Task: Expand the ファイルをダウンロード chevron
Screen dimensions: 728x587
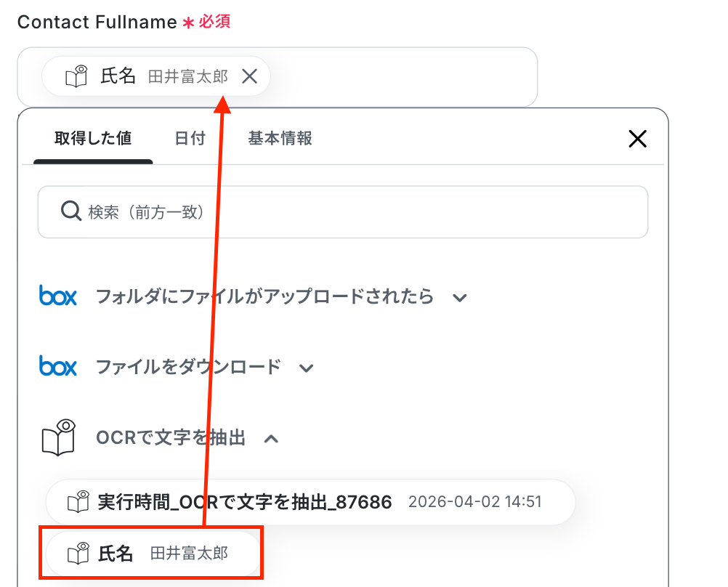Action: (x=307, y=368)
